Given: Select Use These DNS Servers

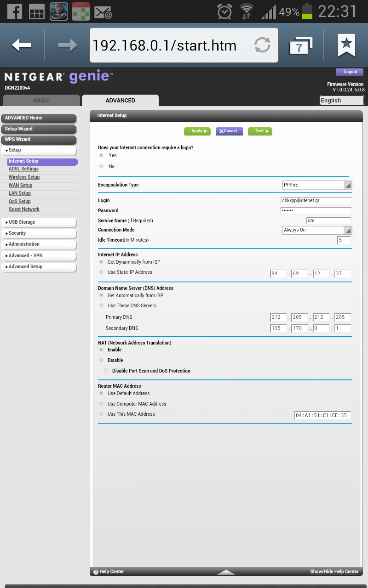Looking at the screenshot, I should [x=101, y=305].
